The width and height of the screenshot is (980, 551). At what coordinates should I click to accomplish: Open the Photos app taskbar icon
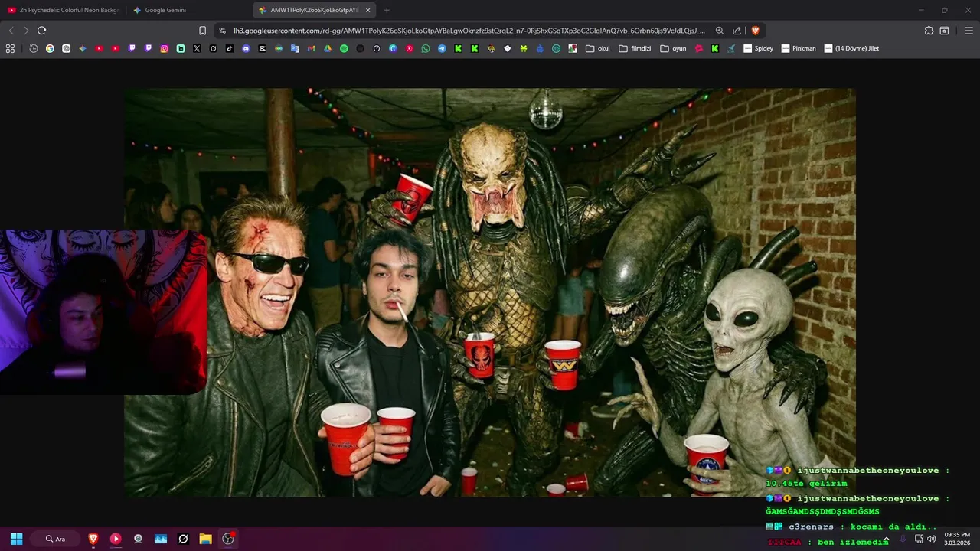[x=161, y=539]
